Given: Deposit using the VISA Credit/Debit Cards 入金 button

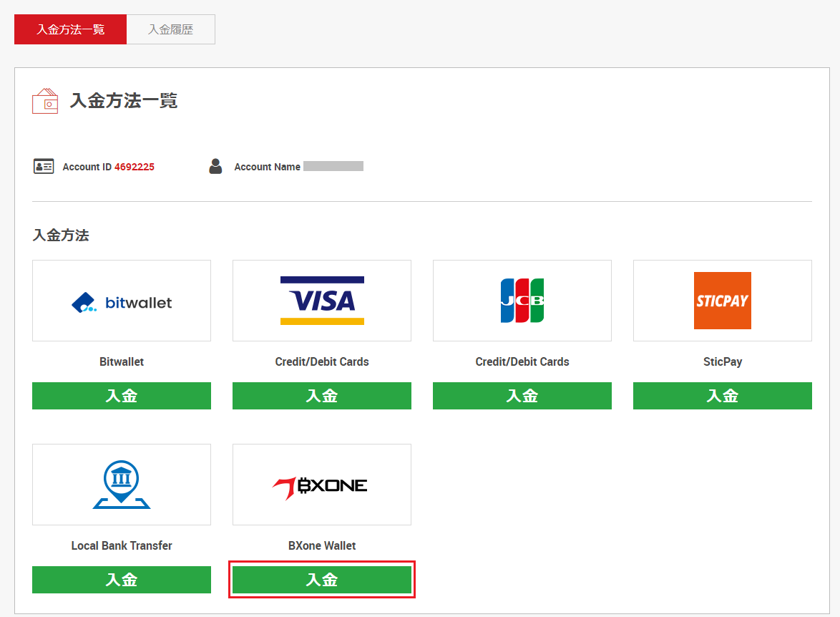Looking at the screenshot, I should (322, 396).
